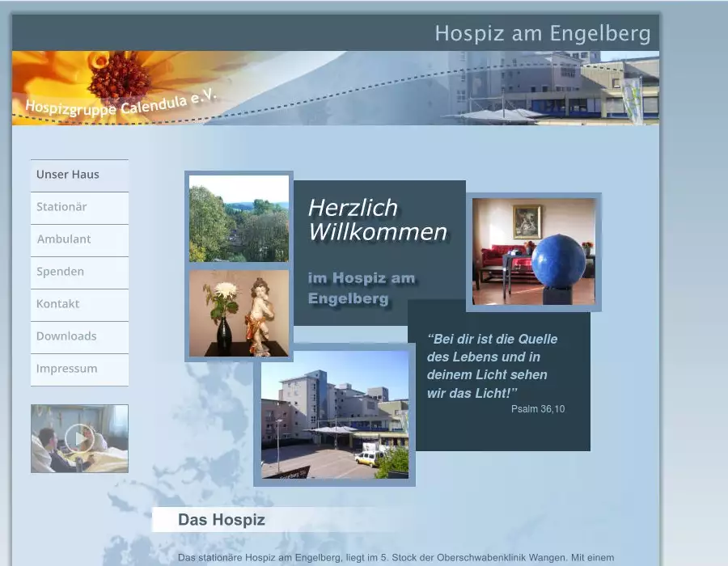
Task: Click the Hospizgruppe Calendula e.V. logo text
Action: 121,104
